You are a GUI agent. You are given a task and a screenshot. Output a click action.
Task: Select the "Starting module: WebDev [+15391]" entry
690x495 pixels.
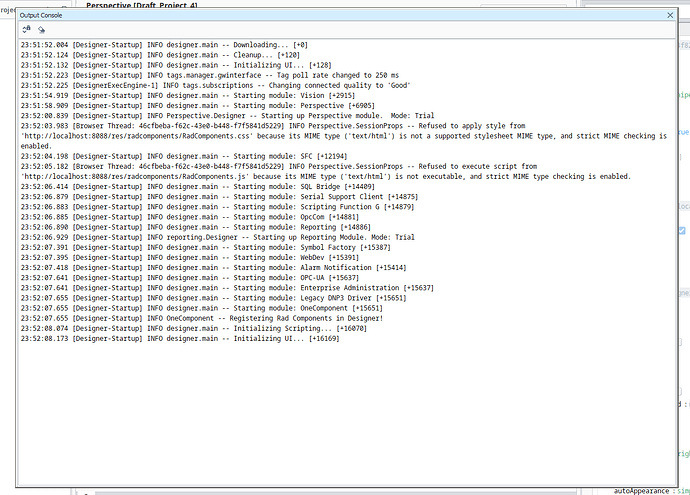(x=190, y=257)
